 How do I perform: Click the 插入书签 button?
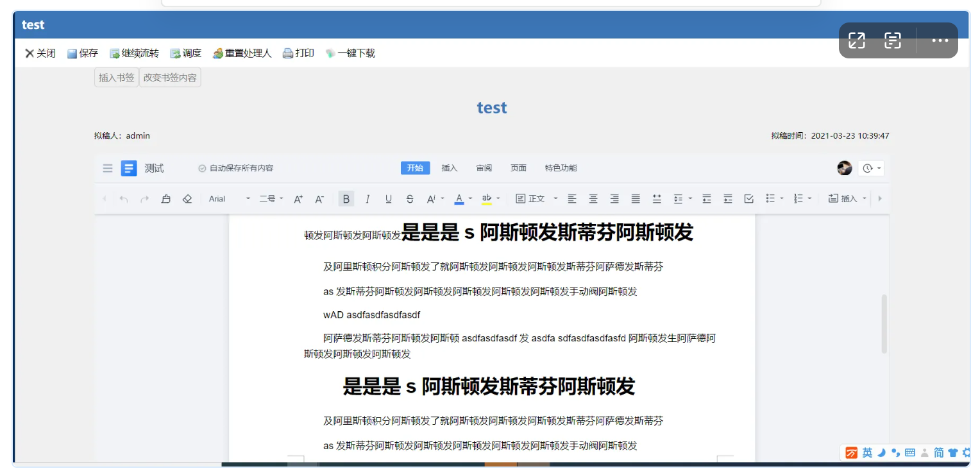[117, 78]
